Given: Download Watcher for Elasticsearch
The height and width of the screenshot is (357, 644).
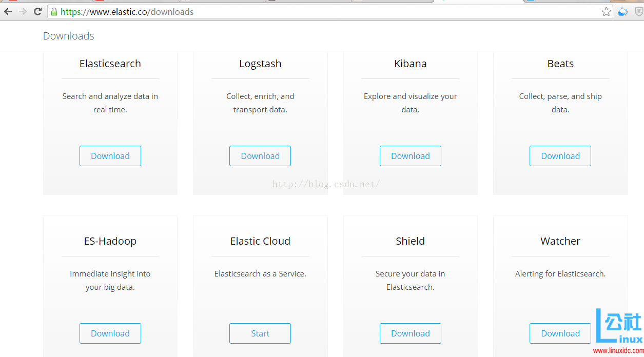Looking at the screenshot, I should 560,333.
